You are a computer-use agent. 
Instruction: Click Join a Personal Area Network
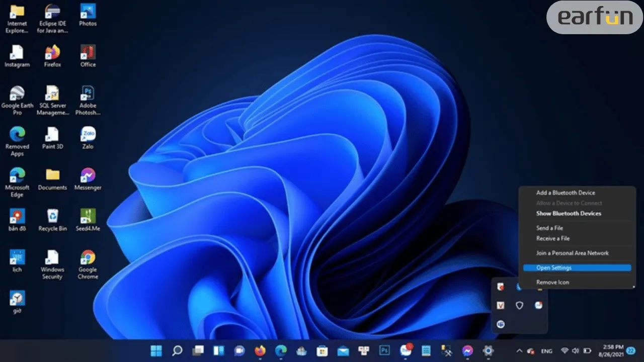[x=572, y=253]
